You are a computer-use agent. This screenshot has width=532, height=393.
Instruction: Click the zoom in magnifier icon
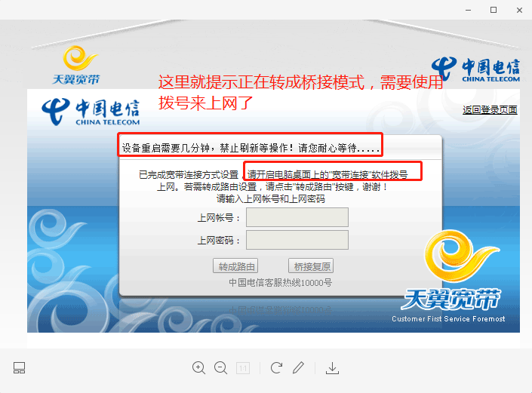point(198,368)
